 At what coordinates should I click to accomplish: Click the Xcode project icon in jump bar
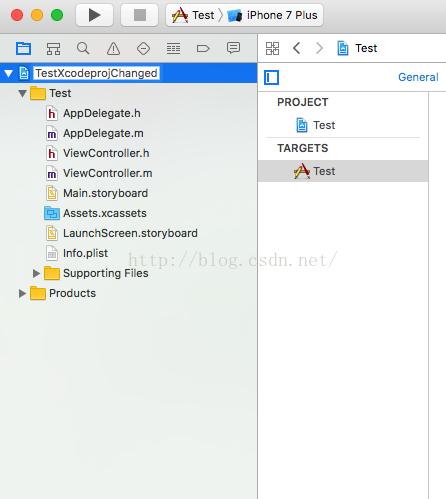point(343,48)
